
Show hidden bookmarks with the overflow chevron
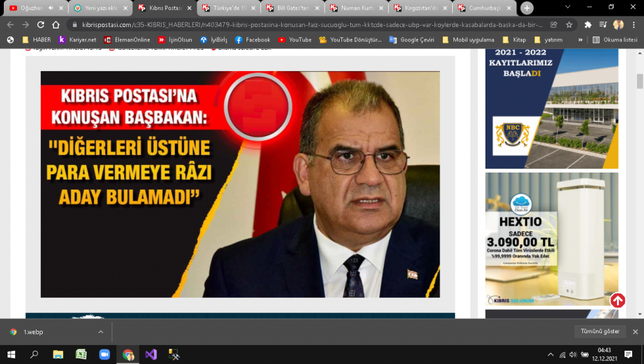[580, 40]
